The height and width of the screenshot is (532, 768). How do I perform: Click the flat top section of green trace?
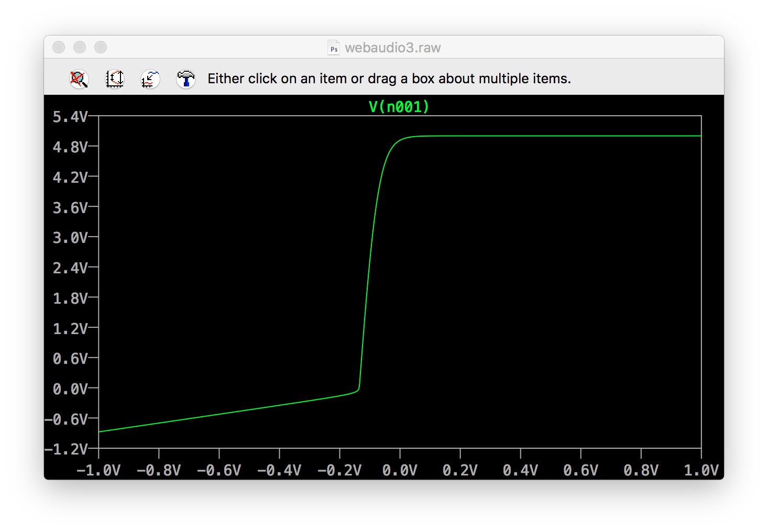pos(550,136)
